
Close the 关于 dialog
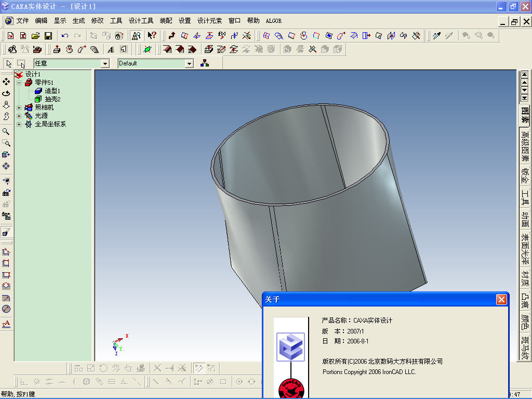coord(501,300)
